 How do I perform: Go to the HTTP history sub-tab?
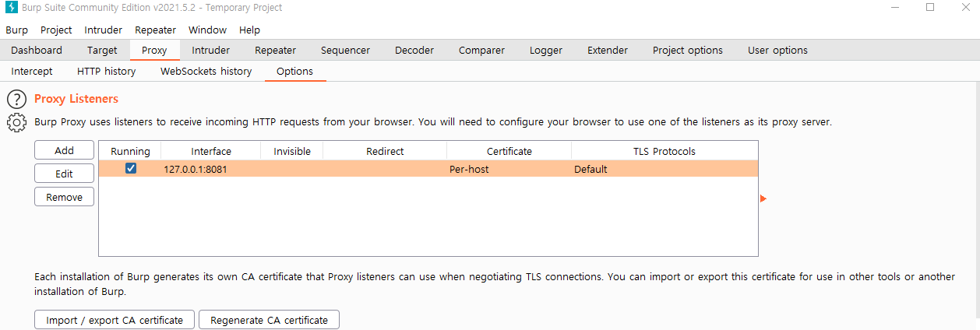[x=107, y=72]
